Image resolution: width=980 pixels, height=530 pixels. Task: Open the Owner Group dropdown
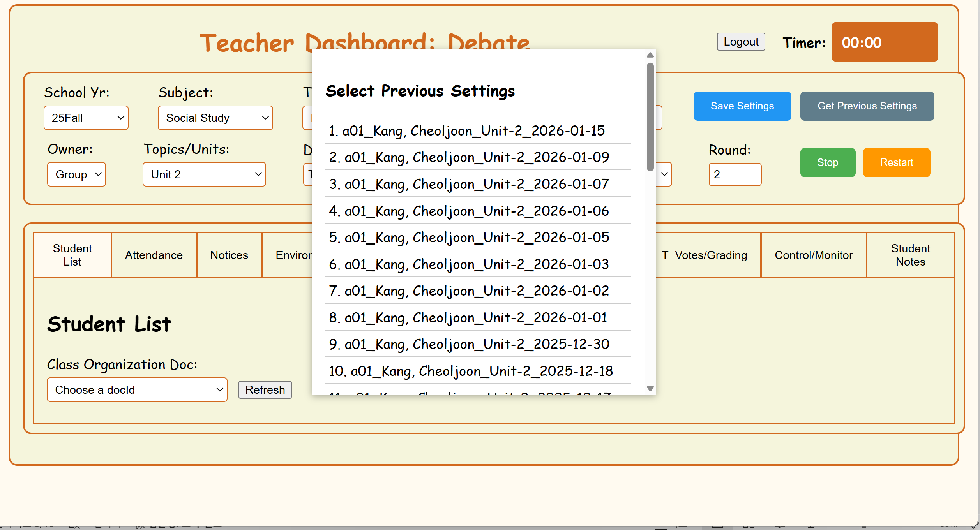pyautogui.click(x=76, y=174)
